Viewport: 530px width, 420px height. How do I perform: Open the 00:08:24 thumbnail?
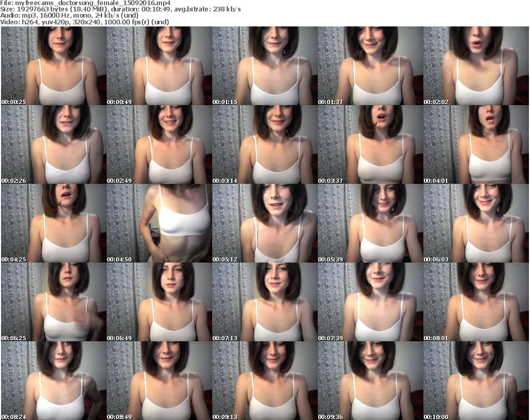(53, 381)
